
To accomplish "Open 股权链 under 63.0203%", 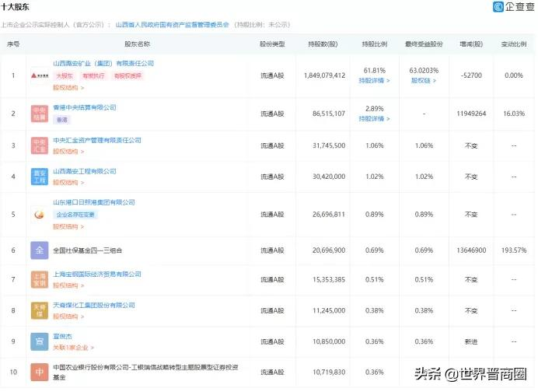I will tap(424, 80).
